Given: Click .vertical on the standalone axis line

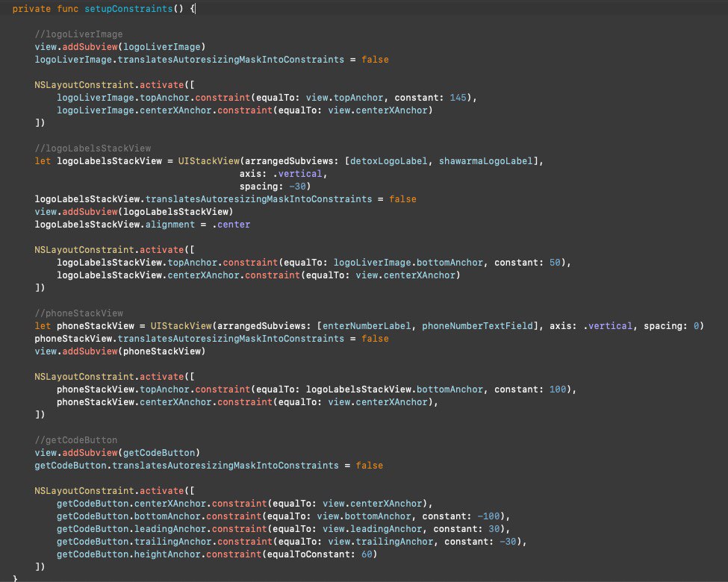Looking at the screenshot, I should click(x=297, y=174).
